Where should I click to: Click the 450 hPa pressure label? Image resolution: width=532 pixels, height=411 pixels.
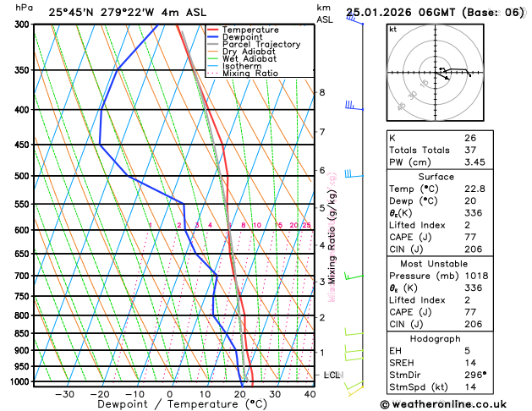click(x=24, y=145)
